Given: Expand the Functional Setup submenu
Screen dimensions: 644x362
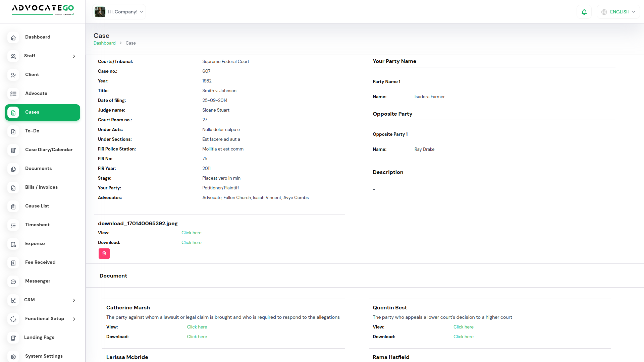Looking at the screenshot, I should click(74, 319).
